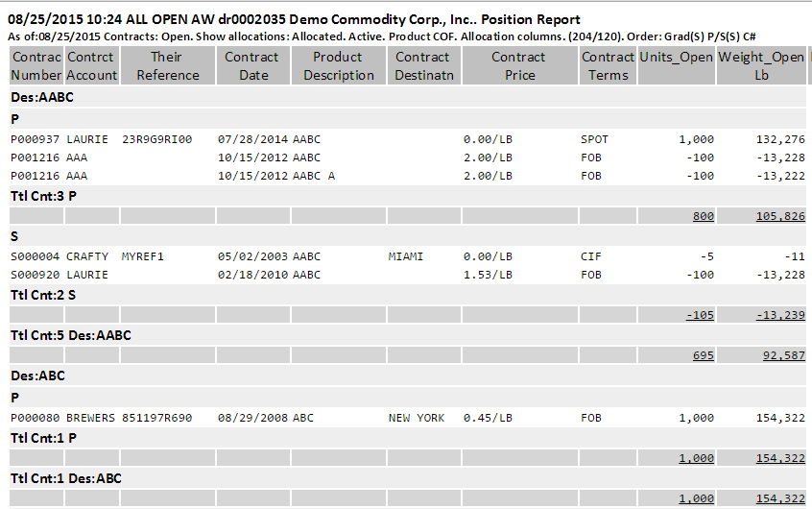
Task: Click the underlined weight total 105,826
Action: pyautogui.click(x=780, y=216)
